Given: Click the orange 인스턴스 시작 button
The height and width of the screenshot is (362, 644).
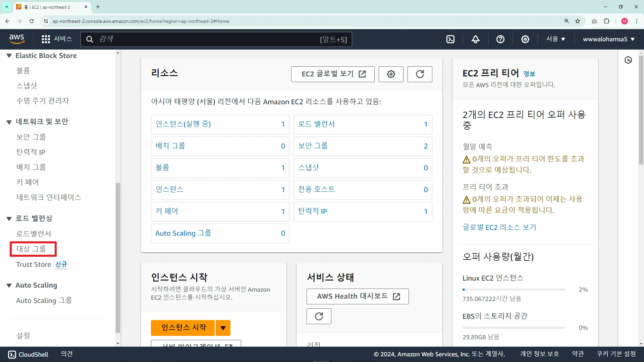Looking at the screenshot, I should click(183, 327).
